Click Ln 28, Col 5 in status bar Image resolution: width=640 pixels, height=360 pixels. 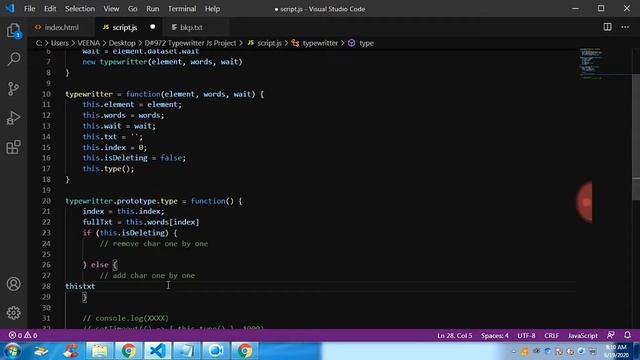coord(455,336)
